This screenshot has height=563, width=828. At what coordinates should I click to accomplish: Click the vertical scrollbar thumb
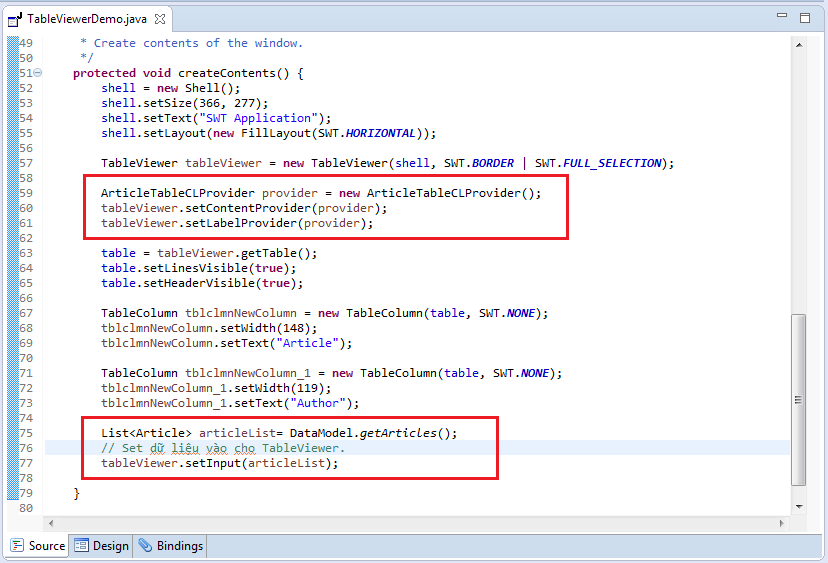point(799,400)
